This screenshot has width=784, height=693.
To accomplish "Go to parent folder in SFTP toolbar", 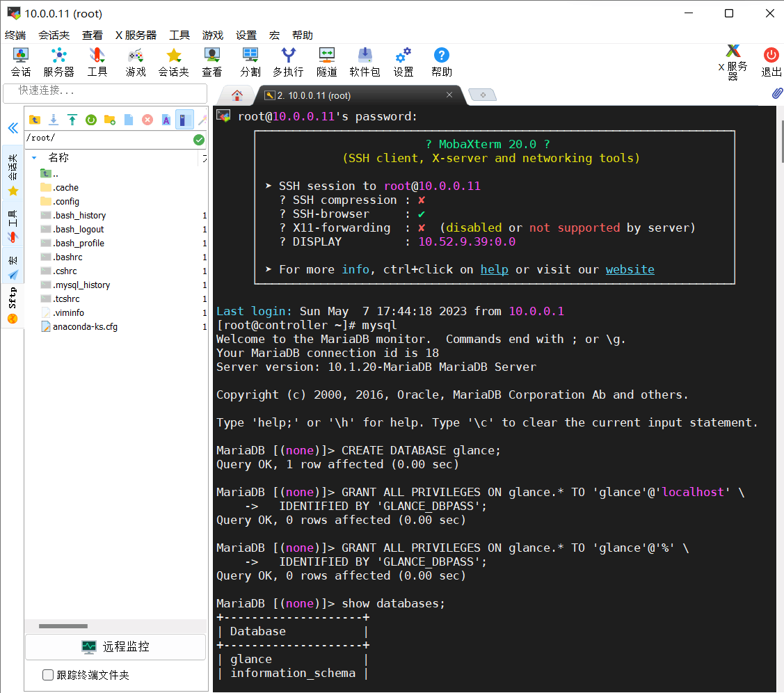I will (35, 120).
